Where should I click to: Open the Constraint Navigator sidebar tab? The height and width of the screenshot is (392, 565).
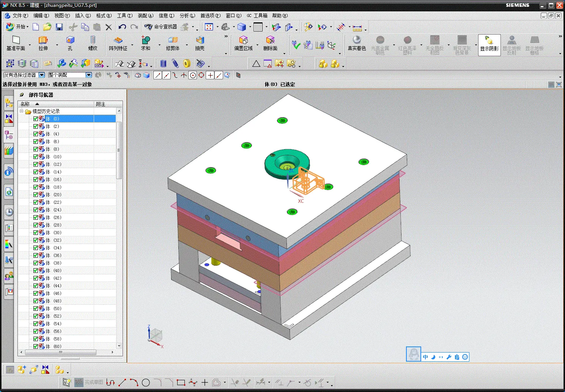tap(9, 119)
